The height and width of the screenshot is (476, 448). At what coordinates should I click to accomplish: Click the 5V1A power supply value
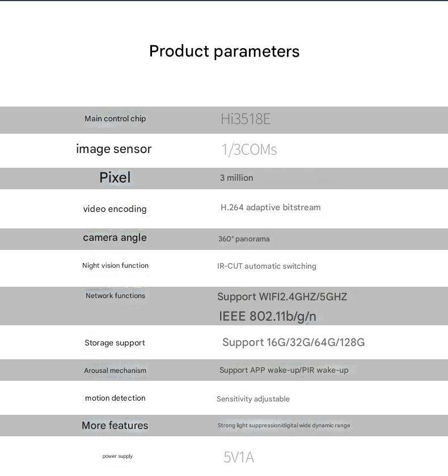pyautogui.click(x=239, y=457)
